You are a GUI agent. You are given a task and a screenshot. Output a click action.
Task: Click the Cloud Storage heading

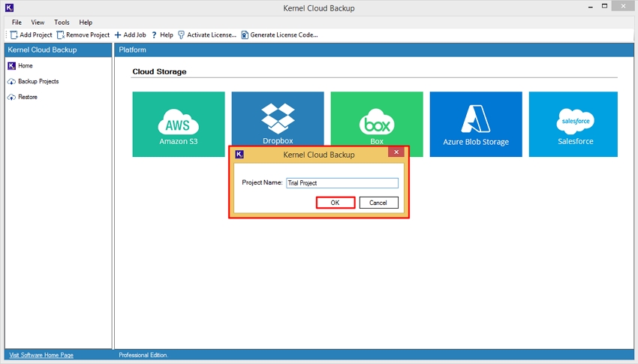[159, 71]
